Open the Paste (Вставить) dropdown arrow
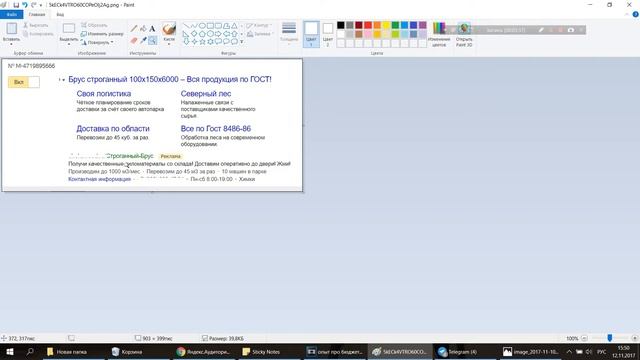The width and height of the screenshot is (640, 360). click(x=11, y=44)
